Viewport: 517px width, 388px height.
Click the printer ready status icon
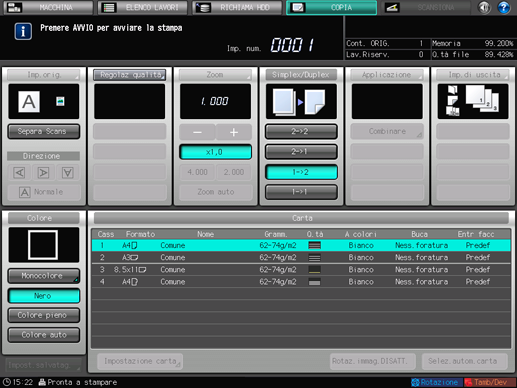tap(42, 382)
